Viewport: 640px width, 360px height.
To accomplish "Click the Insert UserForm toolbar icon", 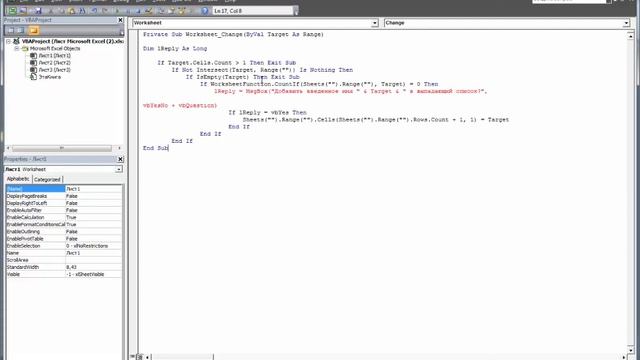I will (23, 11).
